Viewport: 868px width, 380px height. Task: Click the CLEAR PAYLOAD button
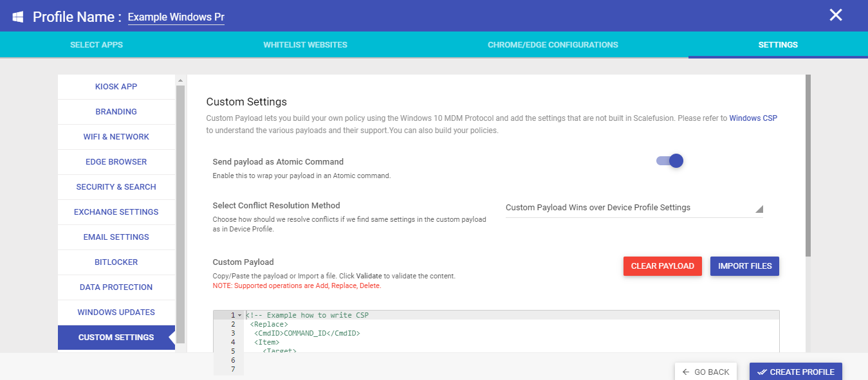point(662,266)
